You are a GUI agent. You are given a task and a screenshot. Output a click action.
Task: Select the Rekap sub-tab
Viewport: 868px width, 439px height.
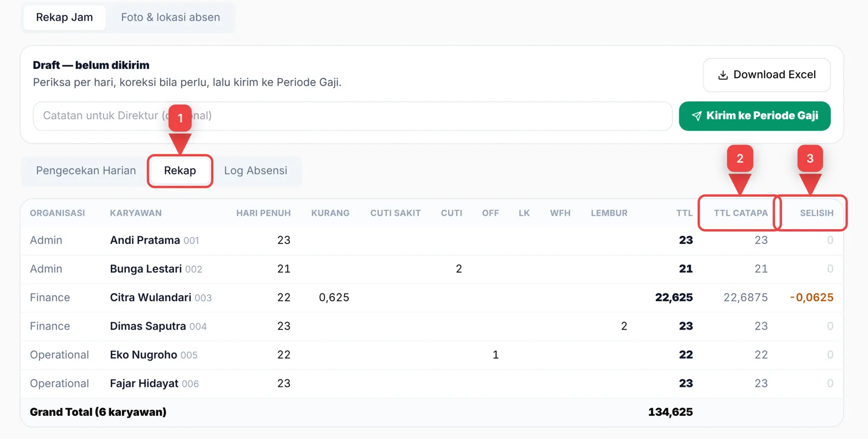tap(180, 171)
